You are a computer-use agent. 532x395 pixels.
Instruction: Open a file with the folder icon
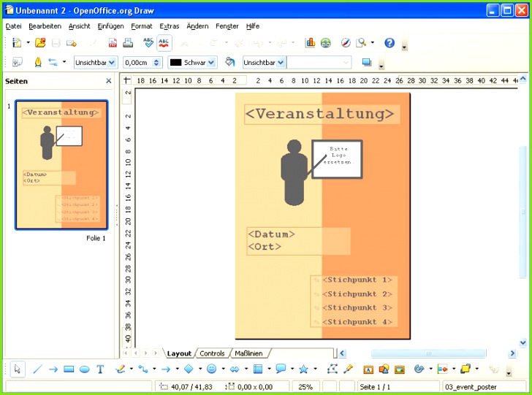tap(40, 43)
